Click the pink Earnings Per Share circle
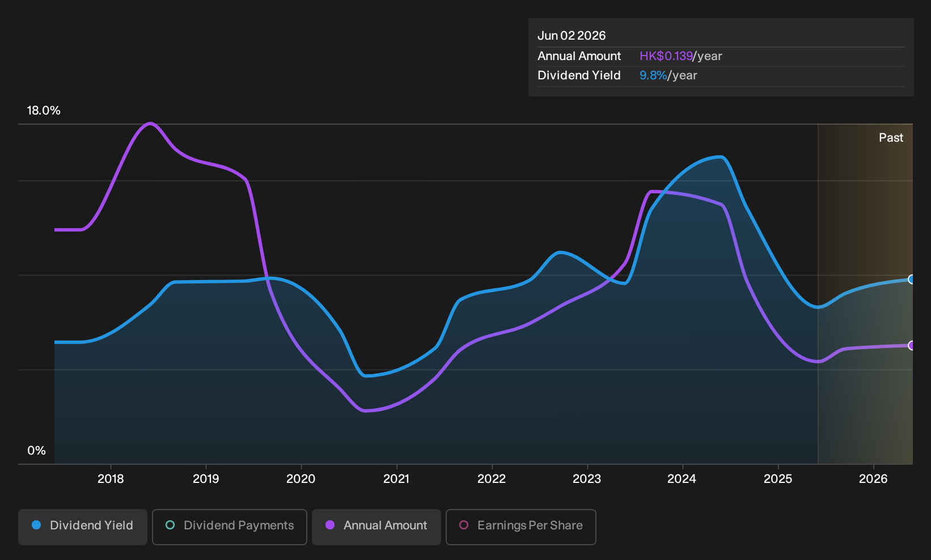 tap(464, 525)
